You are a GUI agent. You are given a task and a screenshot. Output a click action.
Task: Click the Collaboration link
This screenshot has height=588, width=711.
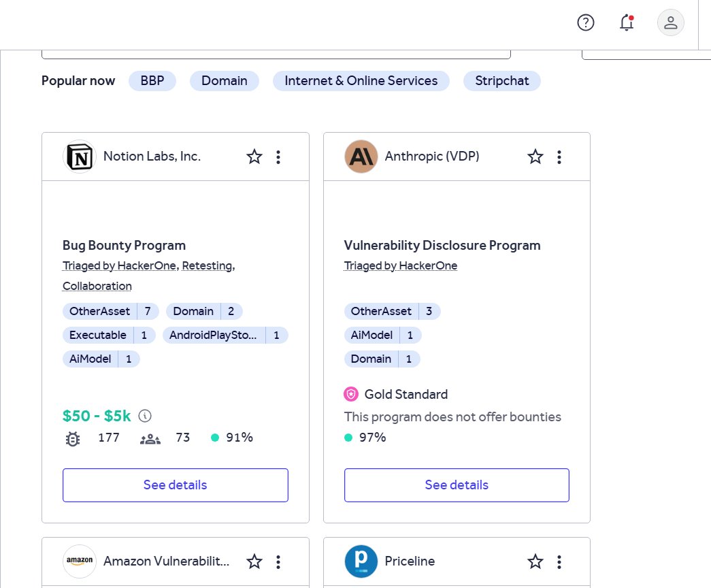pos(97,287)
